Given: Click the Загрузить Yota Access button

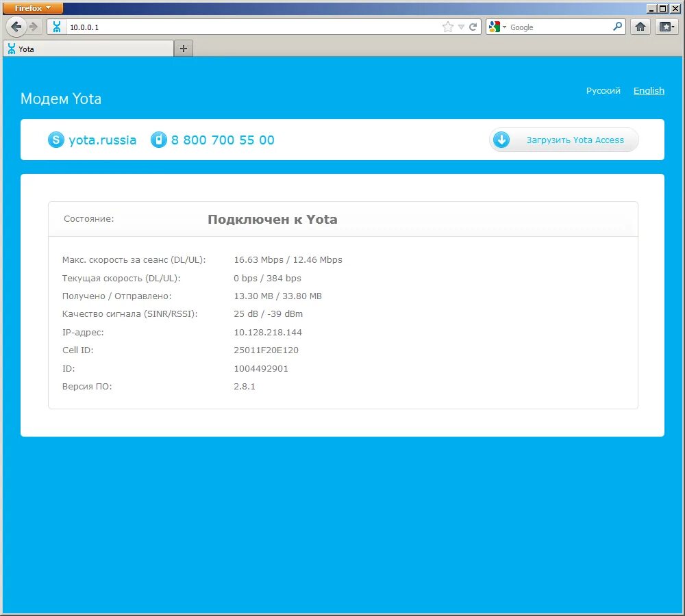Looking at the screenshot, I should click(564, 140).
